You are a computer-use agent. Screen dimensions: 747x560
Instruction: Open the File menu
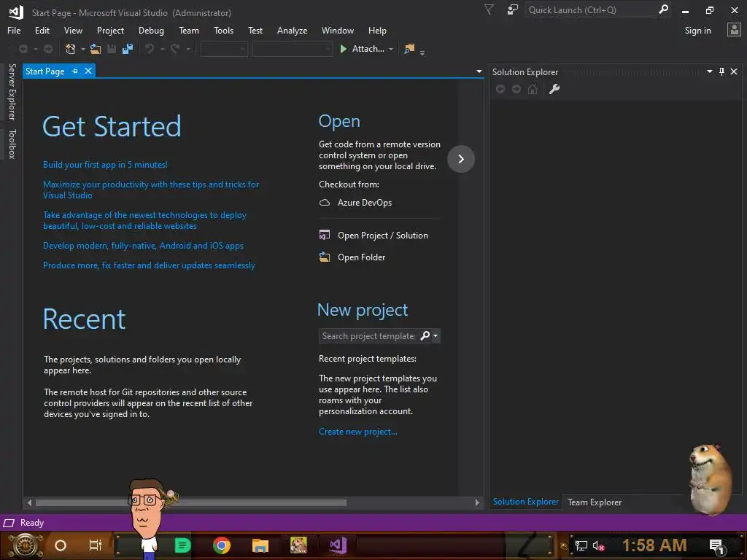(14, 31)
